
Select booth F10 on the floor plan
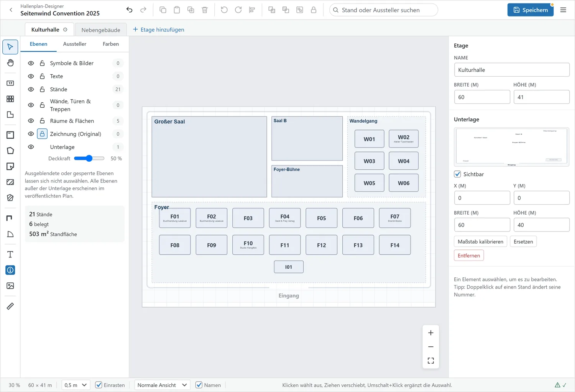(248, 245)
